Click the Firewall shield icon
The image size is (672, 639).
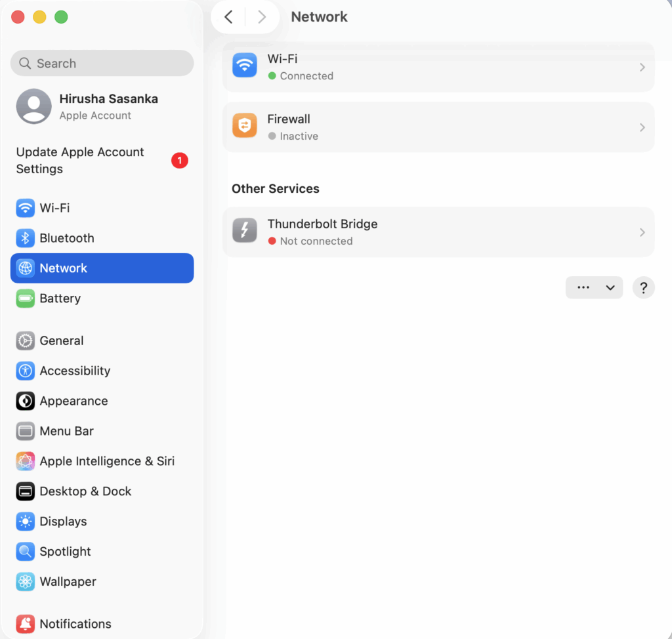[245, 127]
